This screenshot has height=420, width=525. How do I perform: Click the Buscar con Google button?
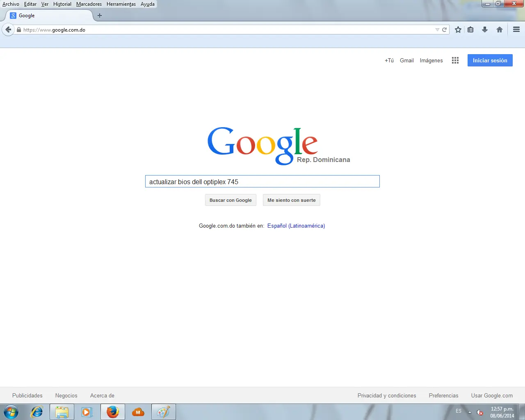(x=231, y=200)
